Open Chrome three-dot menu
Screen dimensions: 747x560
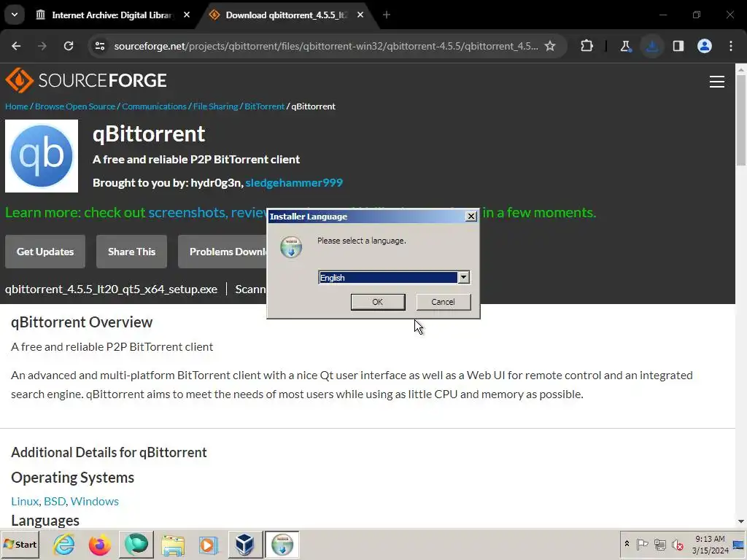pos(731,46)
